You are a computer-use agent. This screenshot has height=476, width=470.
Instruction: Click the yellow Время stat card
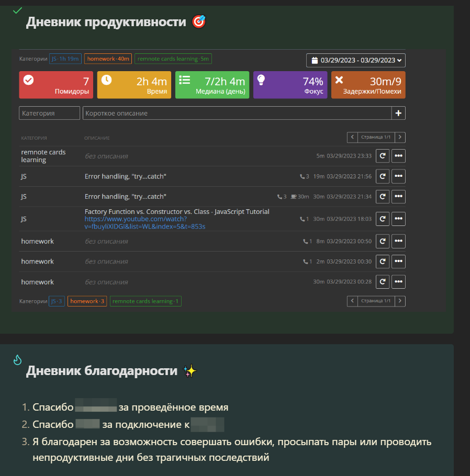pos(134,85)
